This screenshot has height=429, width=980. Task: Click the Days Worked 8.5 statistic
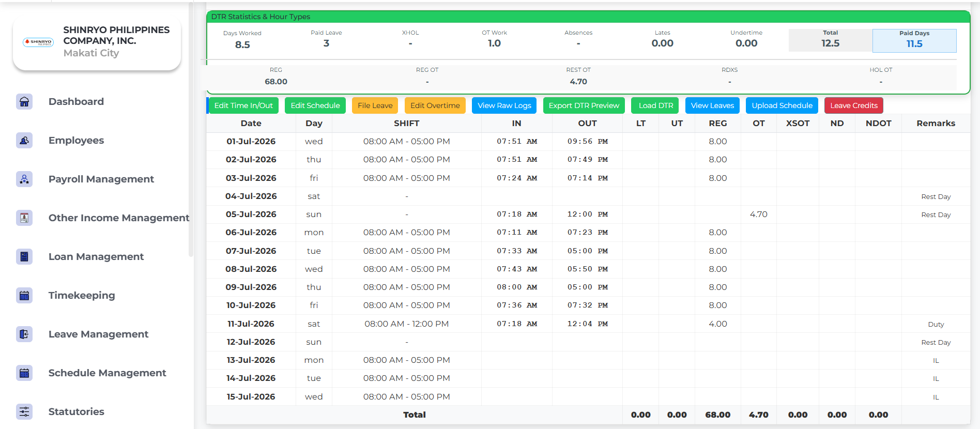242,40
